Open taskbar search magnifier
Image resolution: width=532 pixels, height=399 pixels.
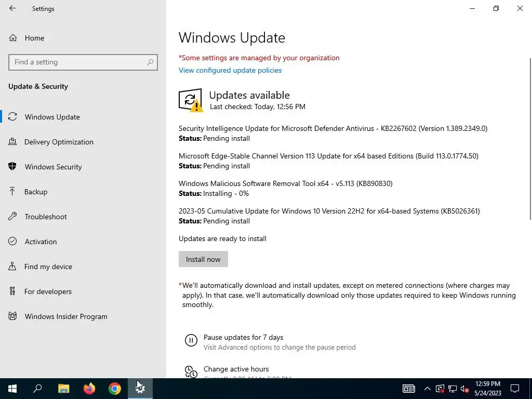[x=37, y=389]
